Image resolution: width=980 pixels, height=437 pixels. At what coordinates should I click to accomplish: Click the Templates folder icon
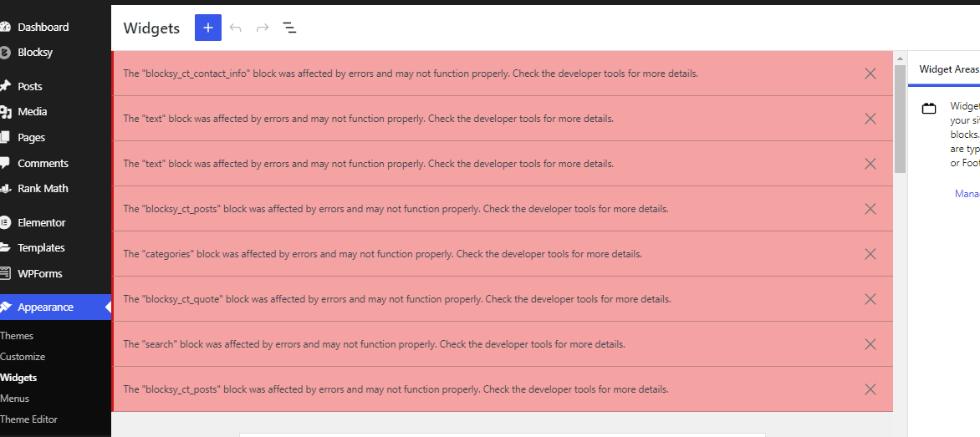coord(5,248)
